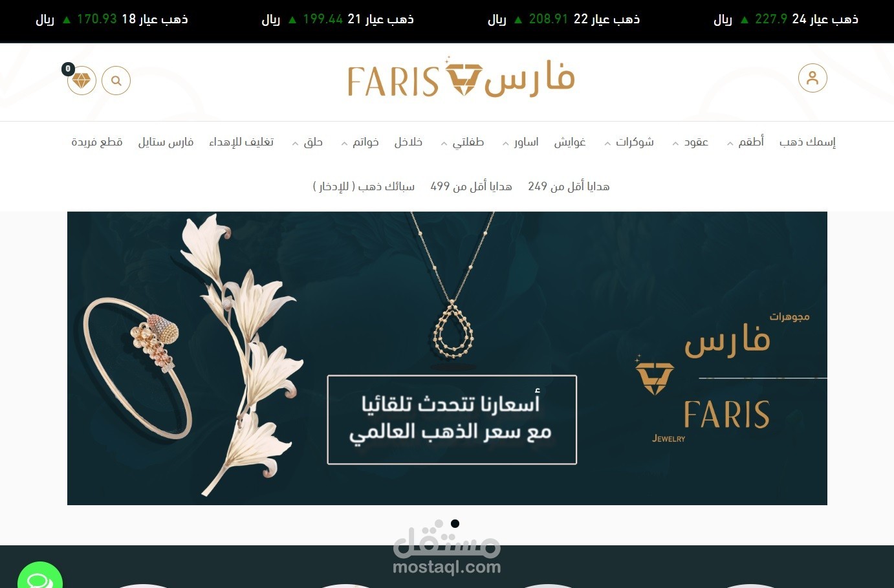Go to هدايا أقل من 499
The width and height of the screenshot is (894, 588).
tap(471, 186)
